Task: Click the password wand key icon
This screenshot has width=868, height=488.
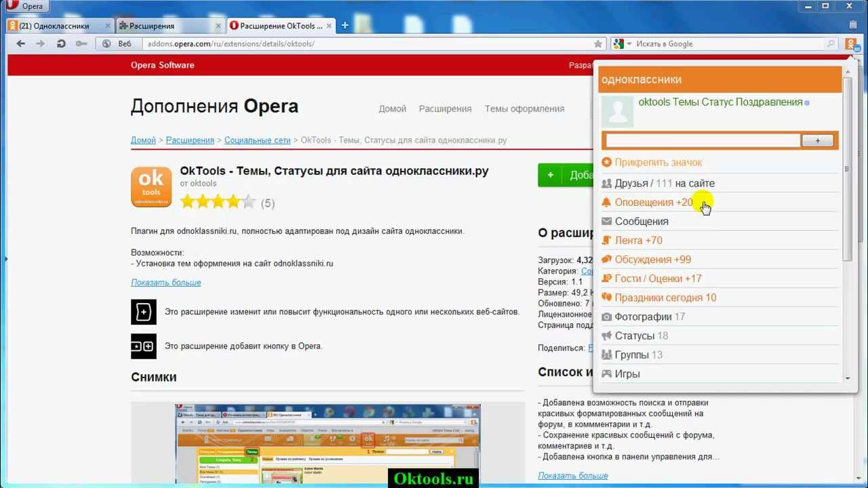Action: coord(81,43)
